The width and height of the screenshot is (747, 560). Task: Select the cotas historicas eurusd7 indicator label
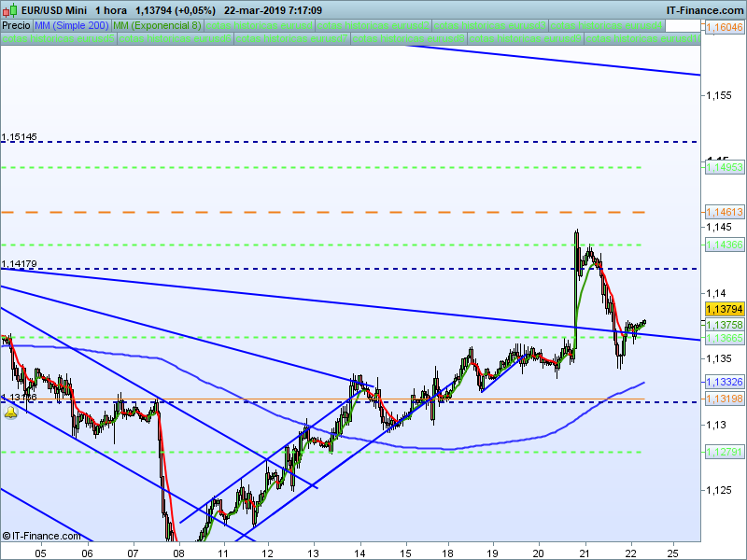[x=292, y=38]
